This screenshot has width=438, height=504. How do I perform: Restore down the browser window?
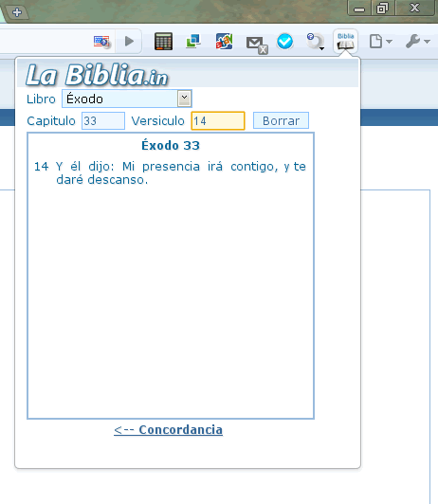(x=383, y=8)
